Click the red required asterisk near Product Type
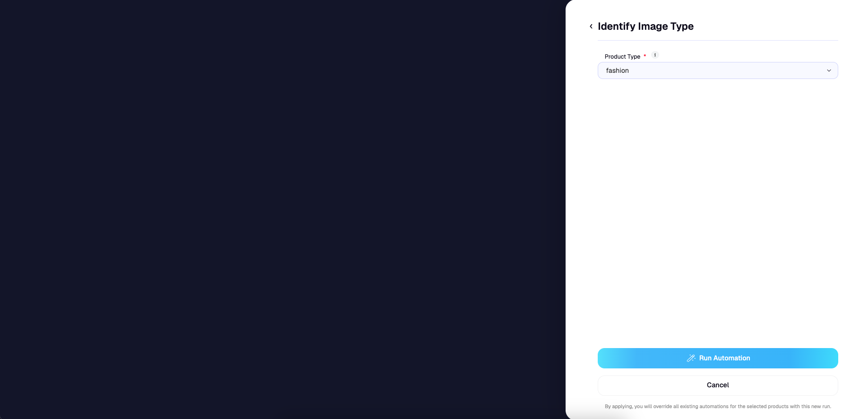This screenshot has height=419, width=868. [645, 56]
